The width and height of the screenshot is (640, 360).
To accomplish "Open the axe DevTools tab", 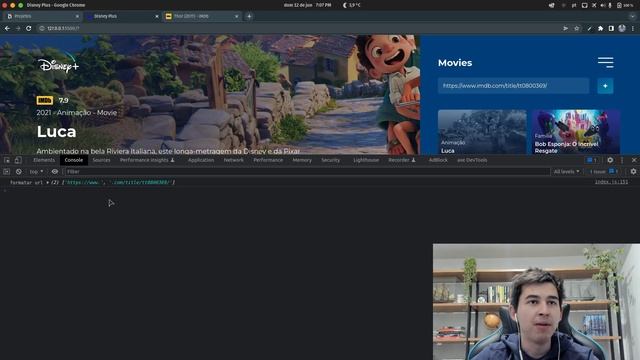I will 472,160.
